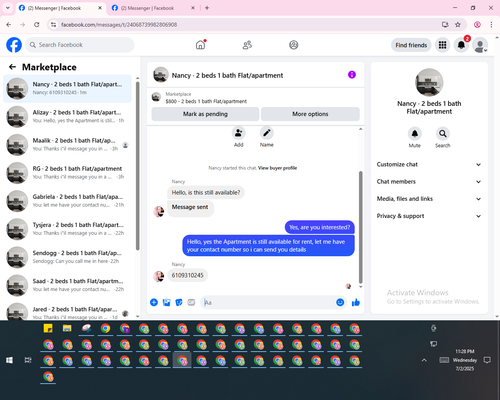Open conversation info purple icon
This screenshot has height=400, width=500.
point(352,75)
